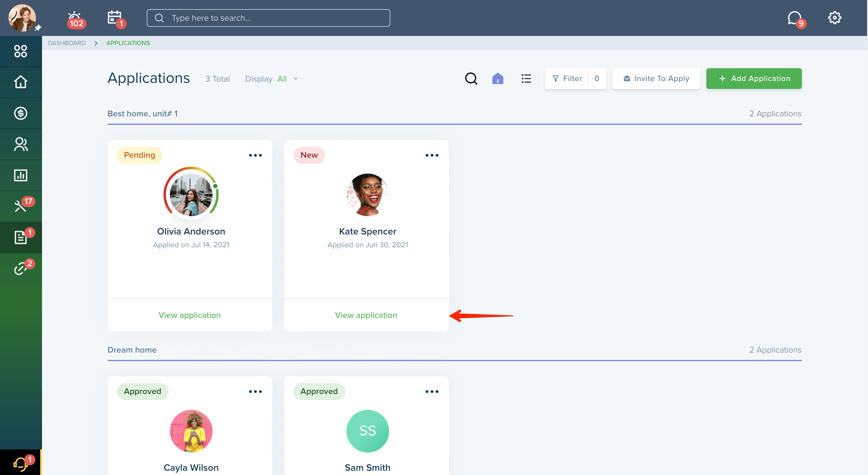Click the APPLICATIONS breadcrumb
This screenshot has width=868, height=475.
128,43
